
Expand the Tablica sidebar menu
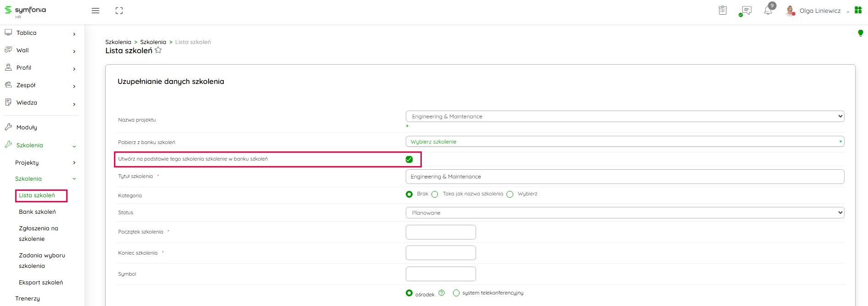40,33
